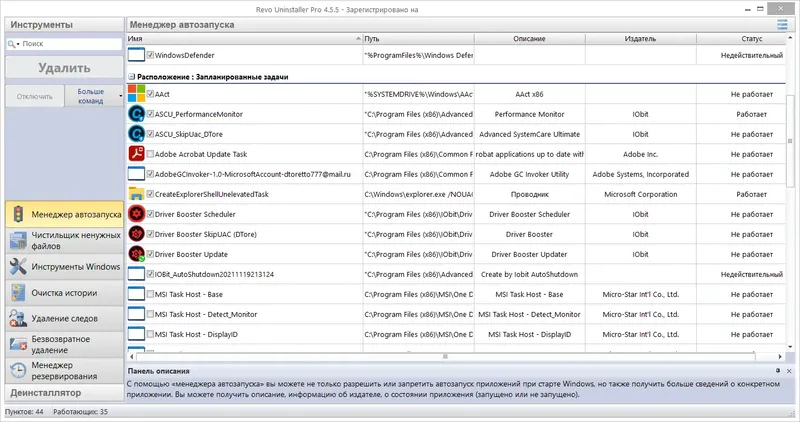This screenshot has width=800, height=422.
Task: Click the search magnifier icon
Action: [11, 44]
